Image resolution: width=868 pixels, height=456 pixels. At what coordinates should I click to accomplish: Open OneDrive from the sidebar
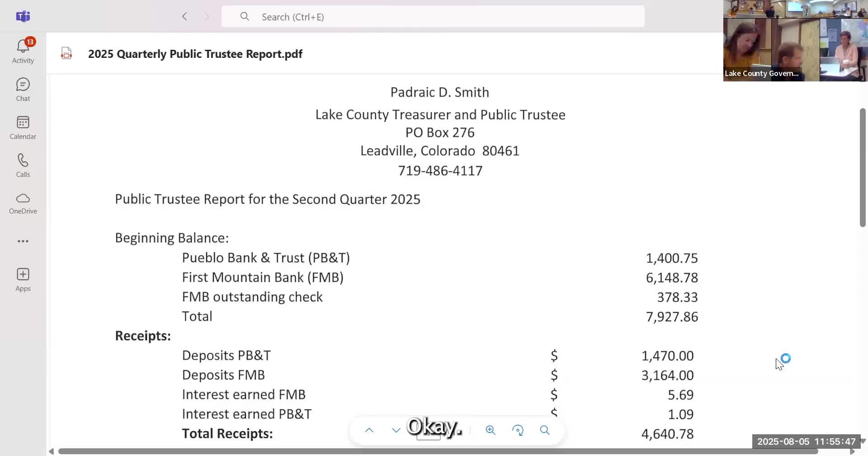coord(23,203)
